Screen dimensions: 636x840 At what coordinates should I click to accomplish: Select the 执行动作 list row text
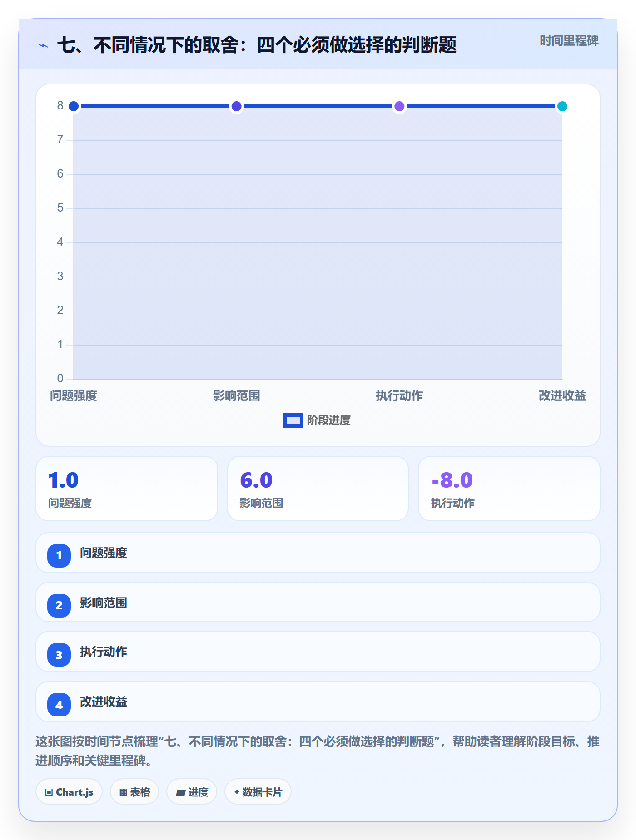[x=104, y=652]
